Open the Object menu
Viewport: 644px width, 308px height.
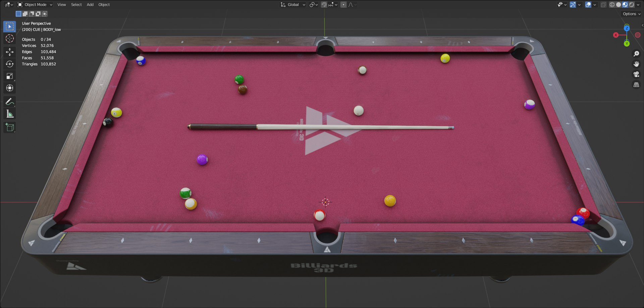tap(104, 5)
